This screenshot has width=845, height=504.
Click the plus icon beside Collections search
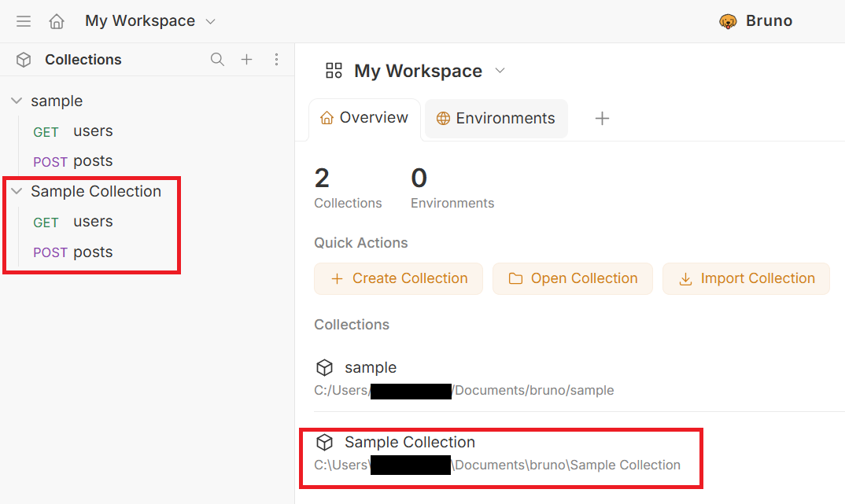pyautogui.click(x=246, y=60)
